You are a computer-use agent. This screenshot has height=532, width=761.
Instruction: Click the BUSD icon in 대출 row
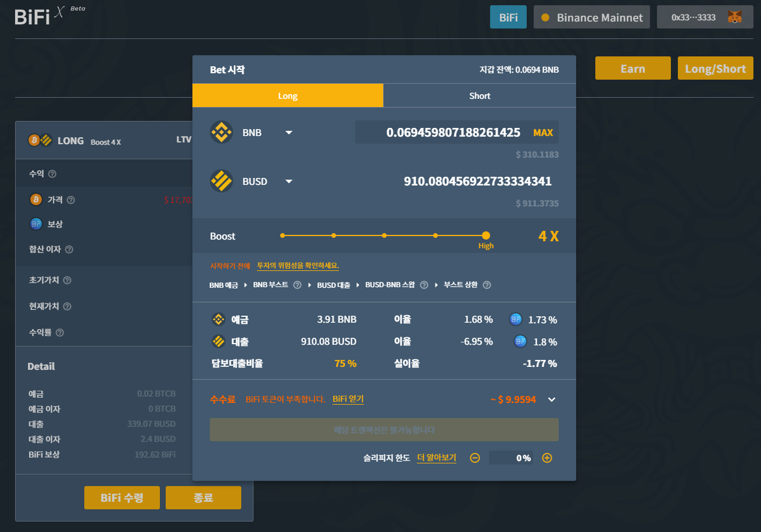coord(219,341)
